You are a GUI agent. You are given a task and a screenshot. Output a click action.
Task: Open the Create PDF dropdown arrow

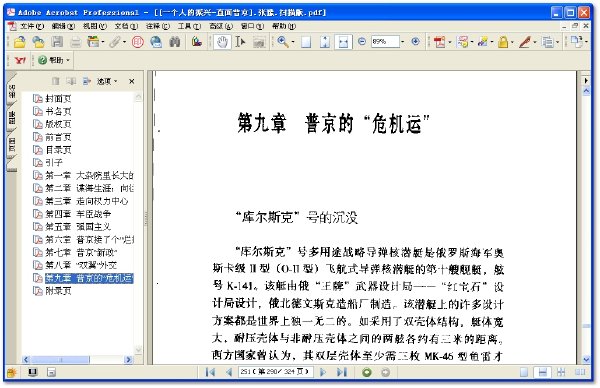449,42
